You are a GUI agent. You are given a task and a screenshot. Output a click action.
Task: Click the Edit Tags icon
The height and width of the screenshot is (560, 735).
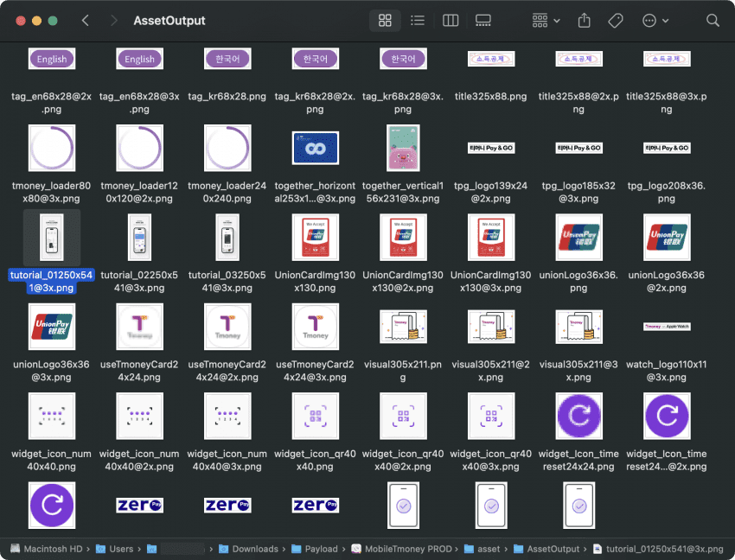616,21
